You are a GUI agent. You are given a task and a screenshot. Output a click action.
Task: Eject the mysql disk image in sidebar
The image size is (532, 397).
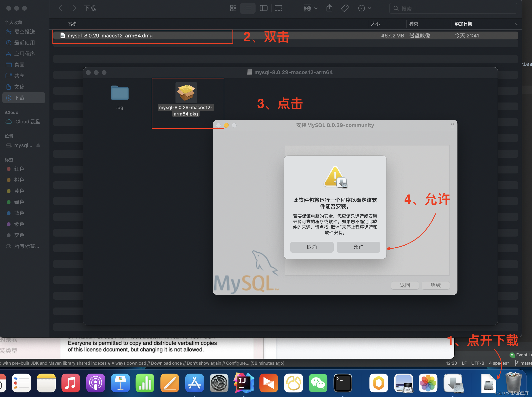pos(38,145)
